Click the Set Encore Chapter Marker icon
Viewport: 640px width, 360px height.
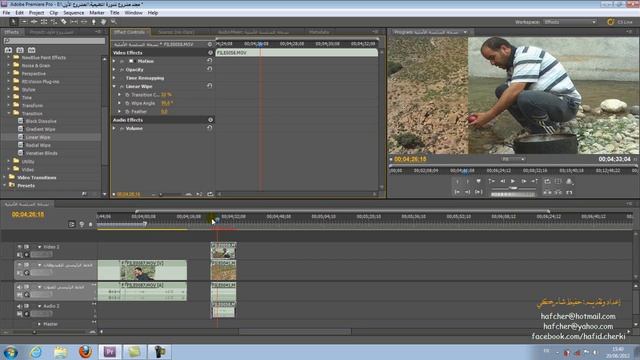point(82,224)
